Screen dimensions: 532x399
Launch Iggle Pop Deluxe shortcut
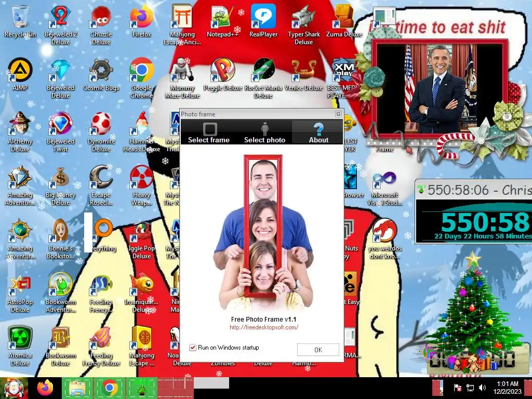[141, 239]
